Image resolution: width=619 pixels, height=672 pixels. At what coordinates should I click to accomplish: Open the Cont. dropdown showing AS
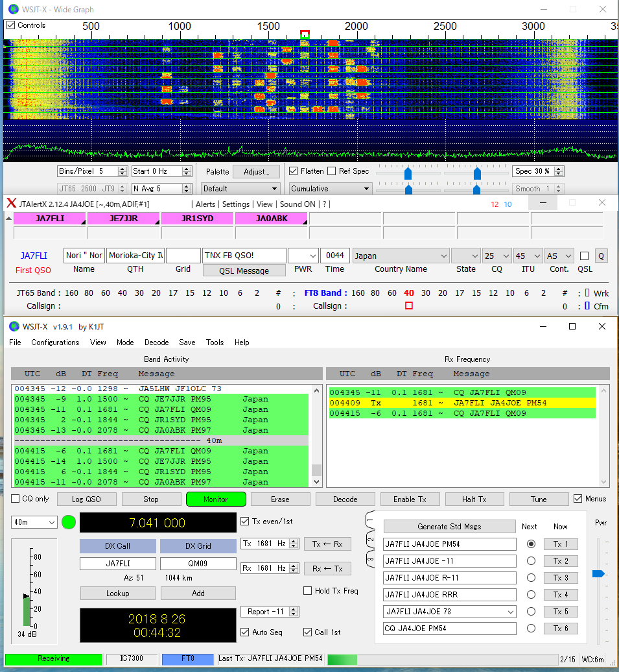pyautogui.click(x=559, y=256)
